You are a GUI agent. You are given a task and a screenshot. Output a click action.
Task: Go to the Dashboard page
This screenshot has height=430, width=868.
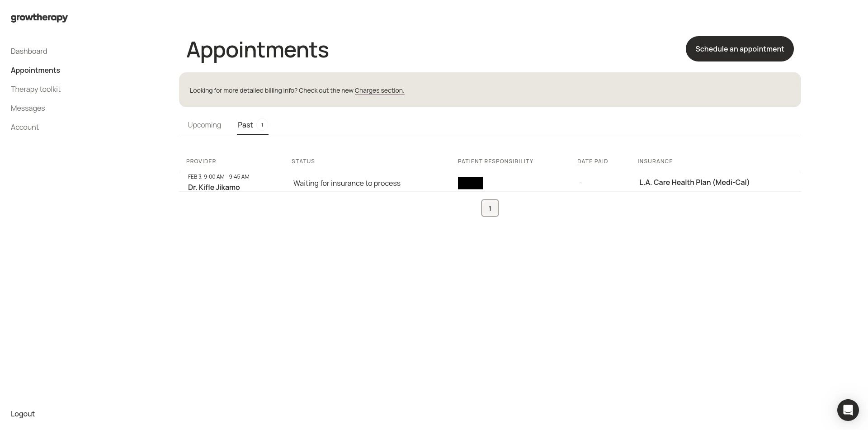(x=29, y=51)
